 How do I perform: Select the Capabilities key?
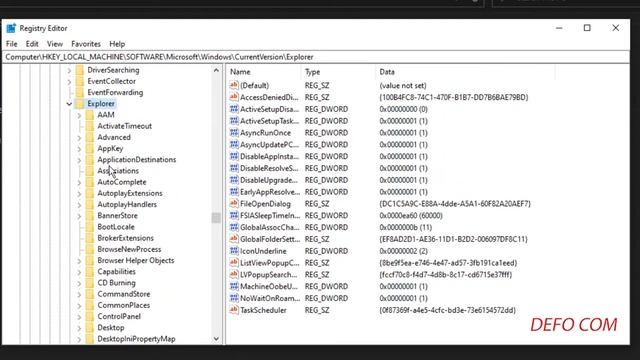click(116, 272)
